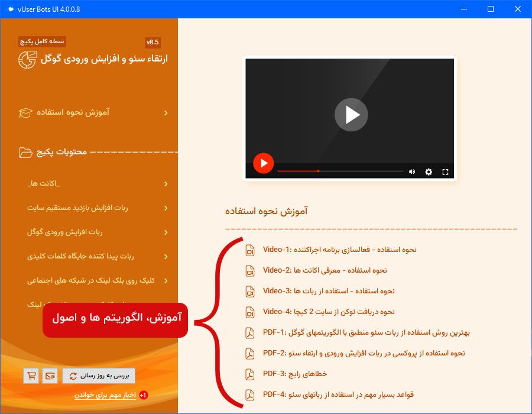
Task: Open Video-2 accounts introduction link
Action: pos(325,270)
